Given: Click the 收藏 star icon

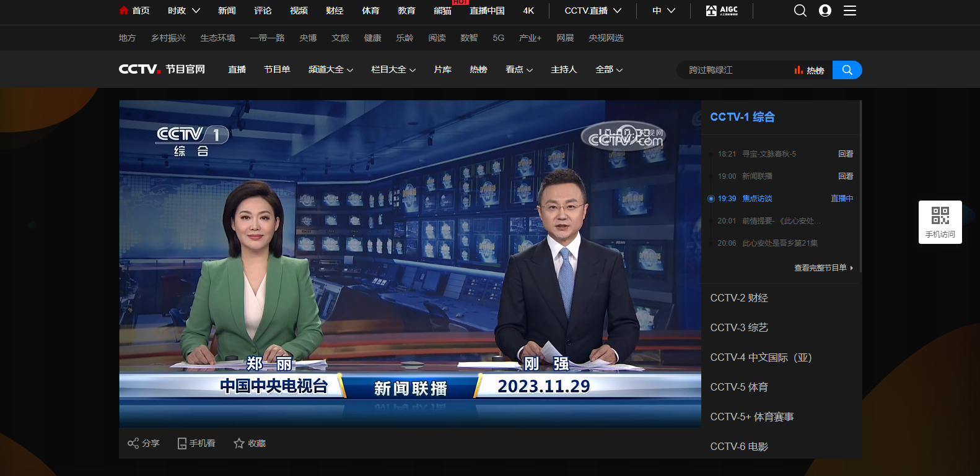Looking at the screenshot, I should coord(239,443).
